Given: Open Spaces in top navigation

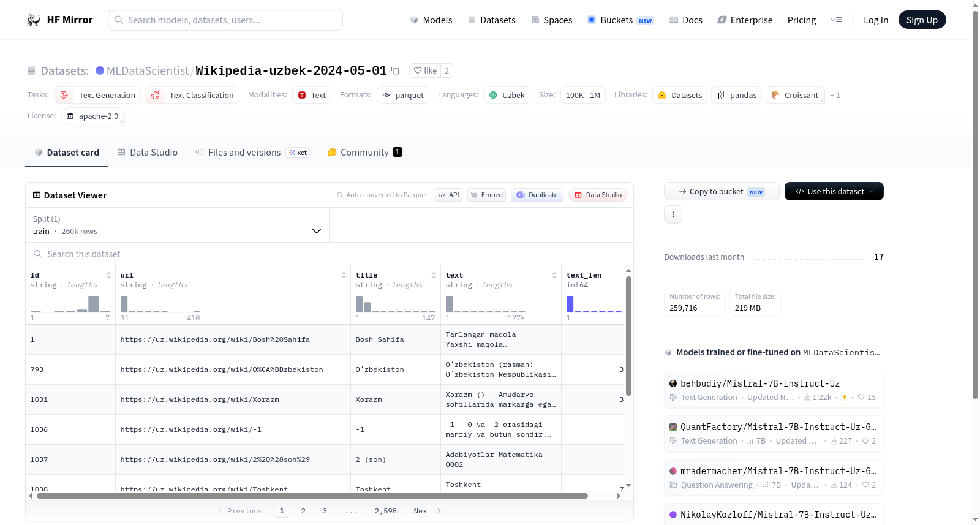Looking at the screenshot, I should (x=551, y=20).
